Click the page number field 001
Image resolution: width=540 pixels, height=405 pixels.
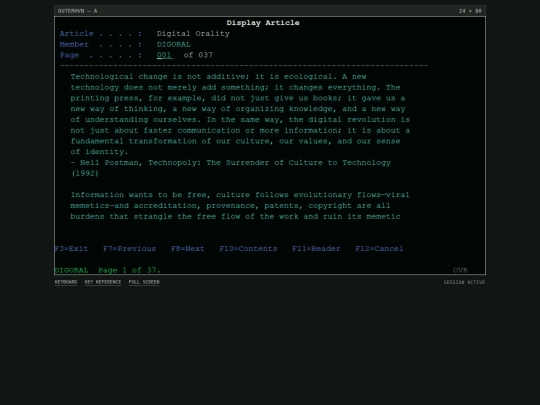coord(165,55)
